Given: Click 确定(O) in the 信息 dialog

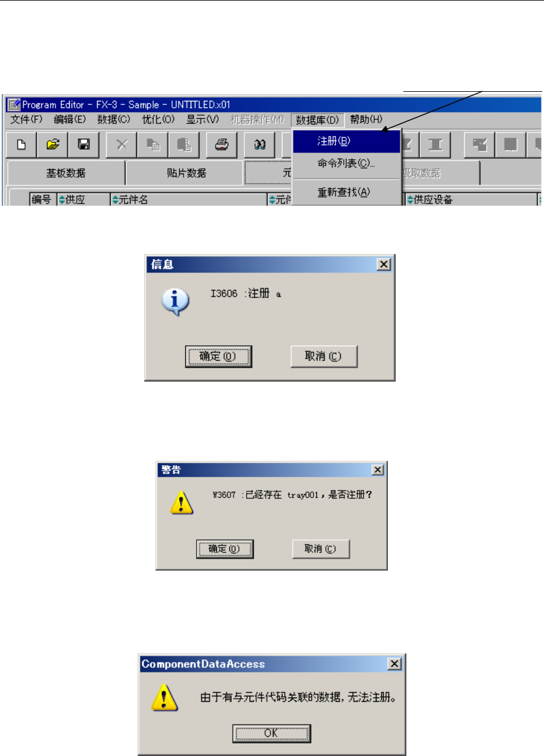Looking at the screenshot, I should click(217, 356).
